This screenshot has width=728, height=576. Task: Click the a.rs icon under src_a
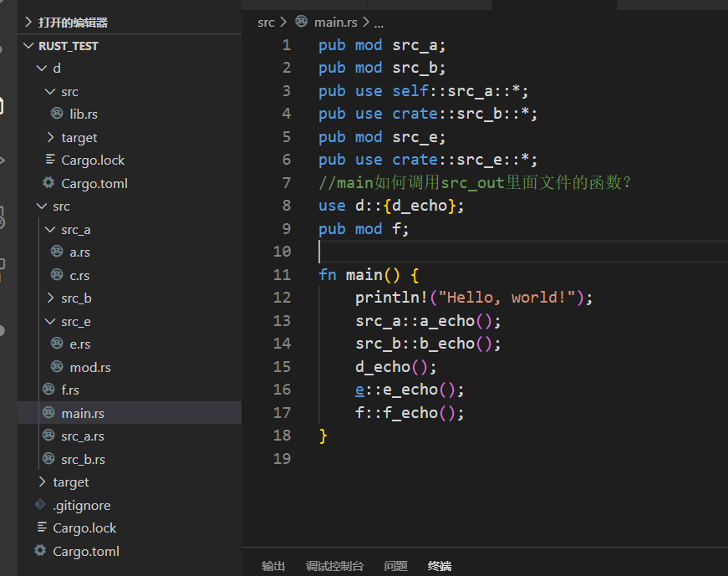(x=59, y=252)
